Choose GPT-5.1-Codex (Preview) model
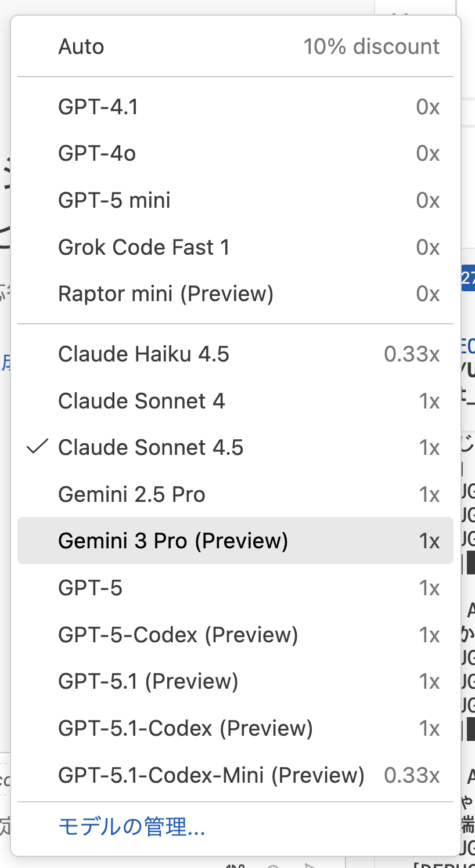 coord(185,729)
